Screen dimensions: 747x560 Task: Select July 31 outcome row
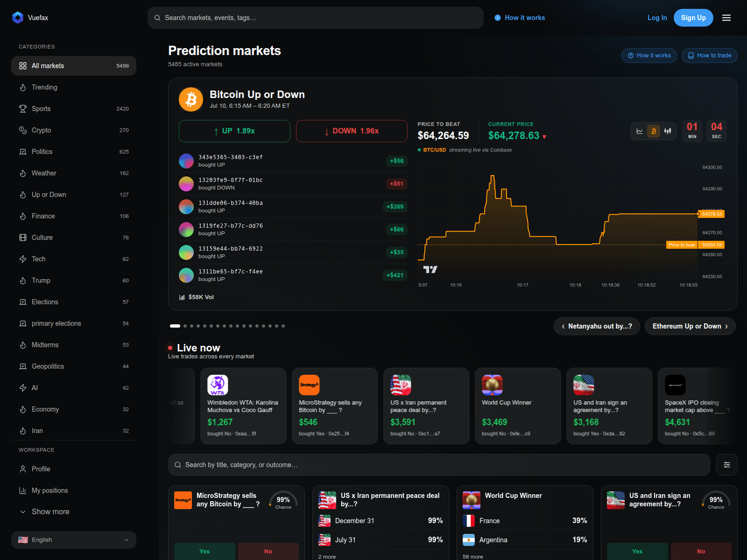[381, 540]
